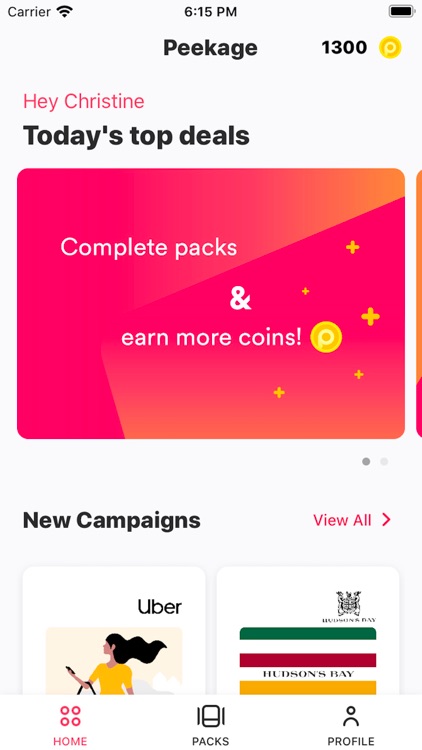Open the Complete packs promo banner
This screenshot has height=750, width=422.
point(211,303)
